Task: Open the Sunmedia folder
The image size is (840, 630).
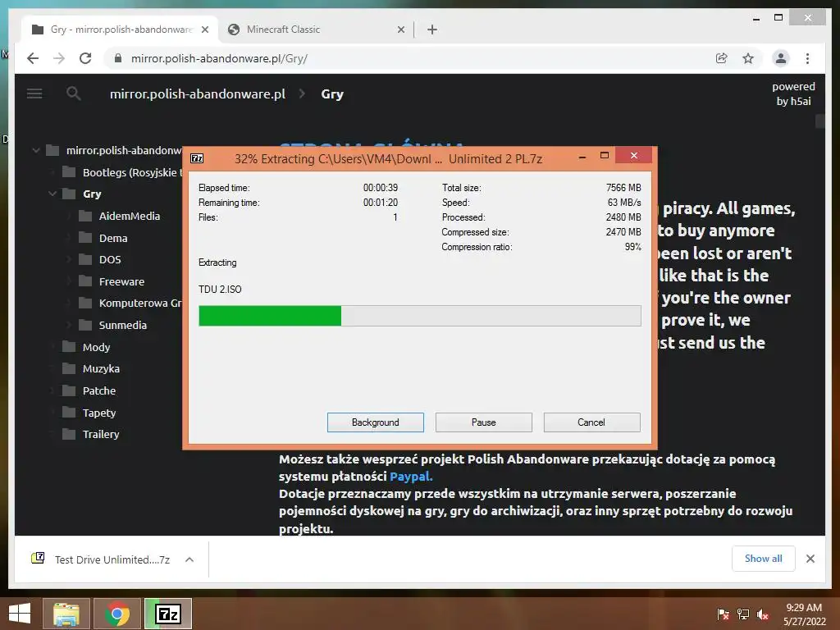Action: (x=123, y=325)
